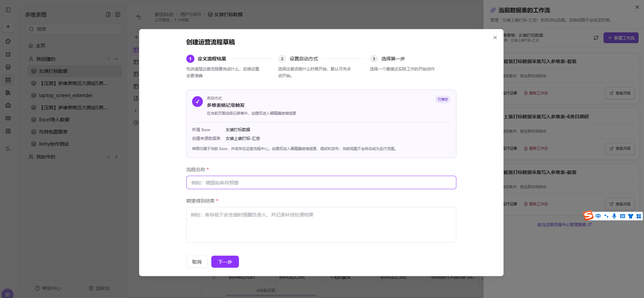
Task: Click the refresh icon beside 新建工作流
Action: pos(596,38)
